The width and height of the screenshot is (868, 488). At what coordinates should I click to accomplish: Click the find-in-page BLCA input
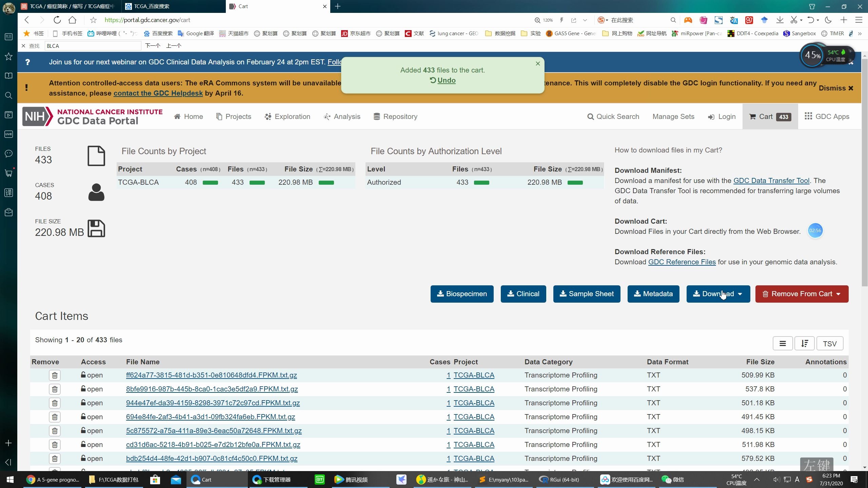(x=93, y=46)
